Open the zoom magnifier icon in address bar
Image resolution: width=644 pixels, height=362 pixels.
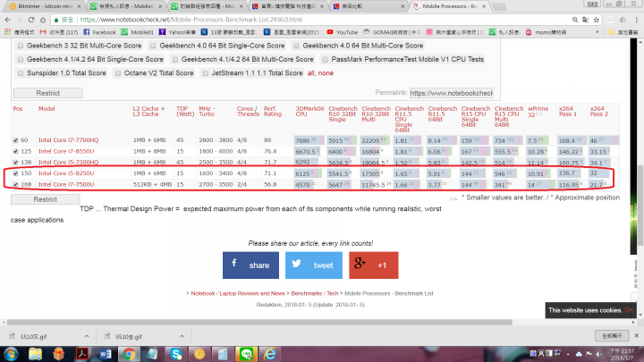575,20
